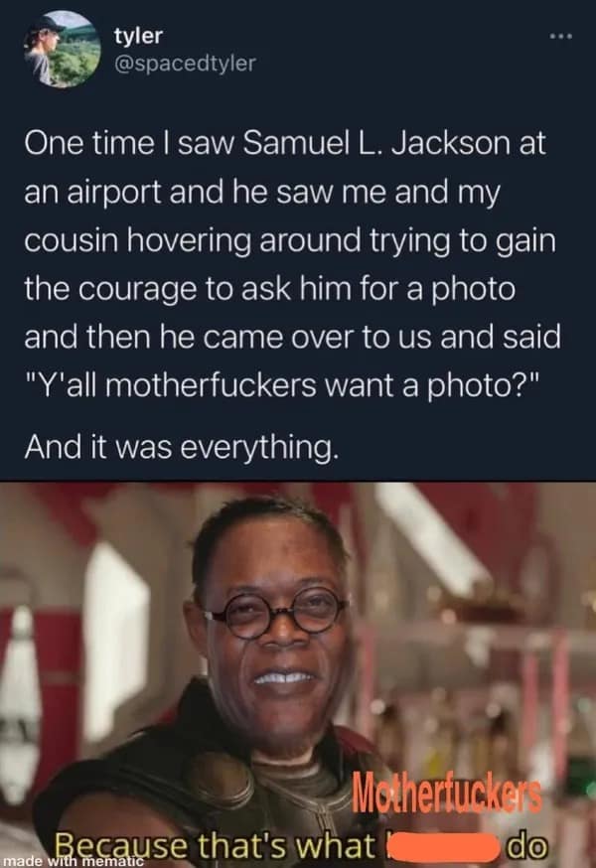Open the three-dot more options menu
Viewport: 596px width, 868px height.
click(560, 37)
